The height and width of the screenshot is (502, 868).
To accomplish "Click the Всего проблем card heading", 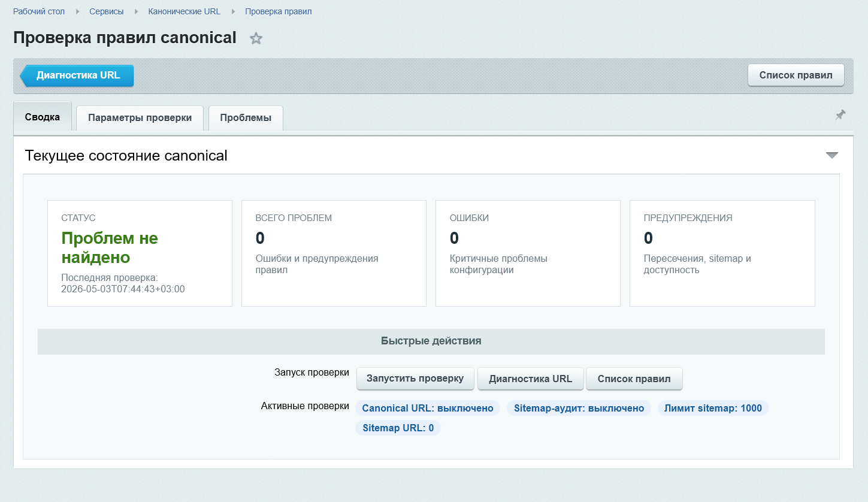I will click(x=294, y=218).
